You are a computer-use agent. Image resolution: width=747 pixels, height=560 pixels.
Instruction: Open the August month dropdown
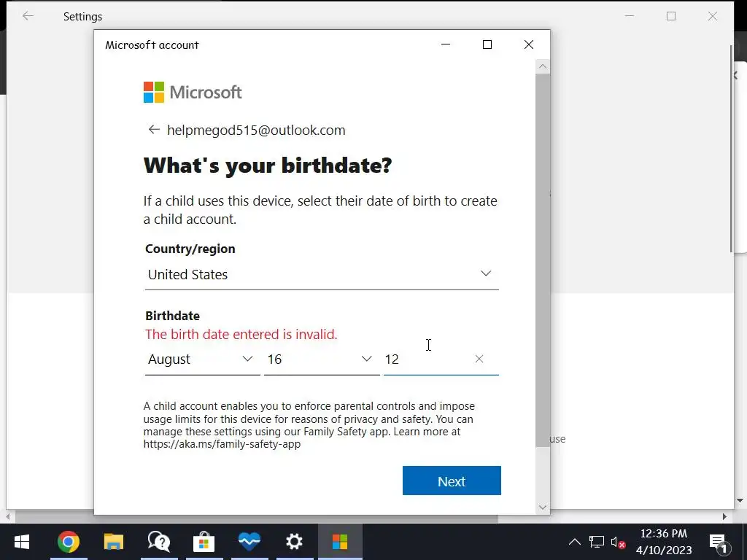[x=203, y=359]
